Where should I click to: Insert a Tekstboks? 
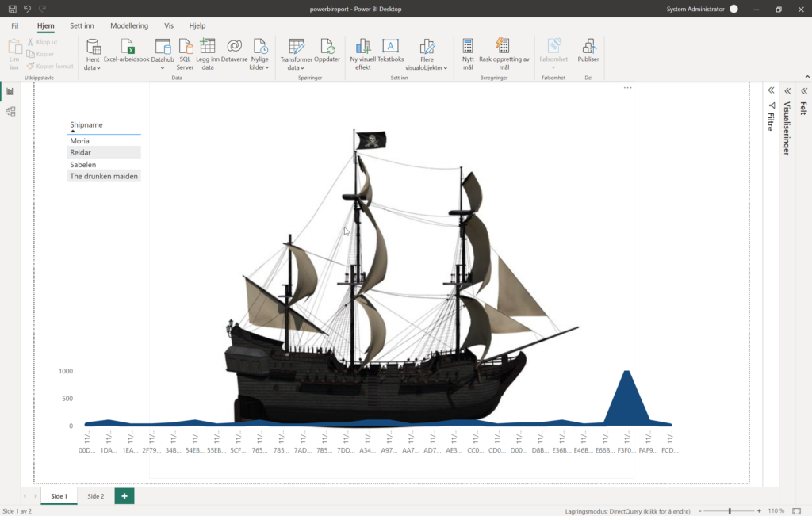point(390,51)
